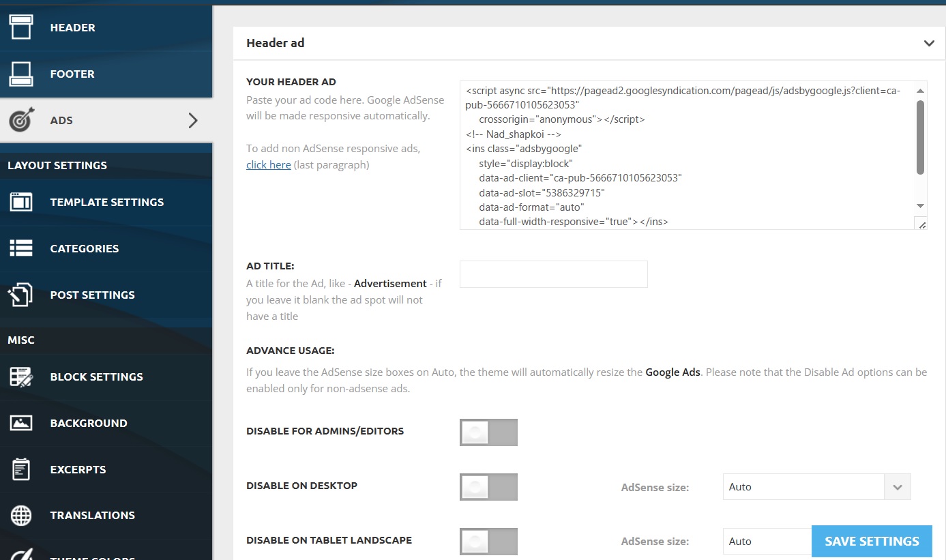
Task: Open the Background menu item
Action: pos(106,423)
